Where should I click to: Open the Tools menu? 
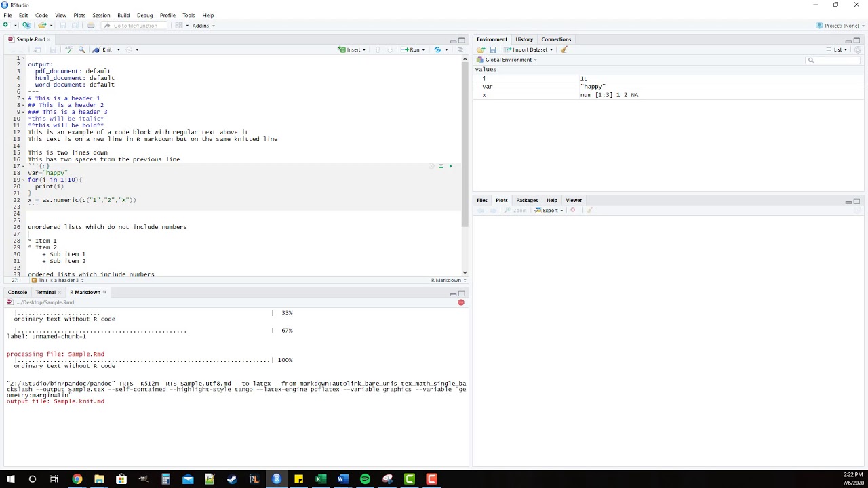click(x=189, y=15)
